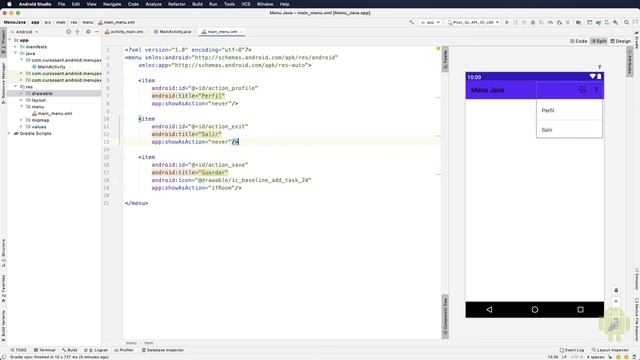
Task: Hide the Project panel with minus icon
Action: tap(97, 32)
